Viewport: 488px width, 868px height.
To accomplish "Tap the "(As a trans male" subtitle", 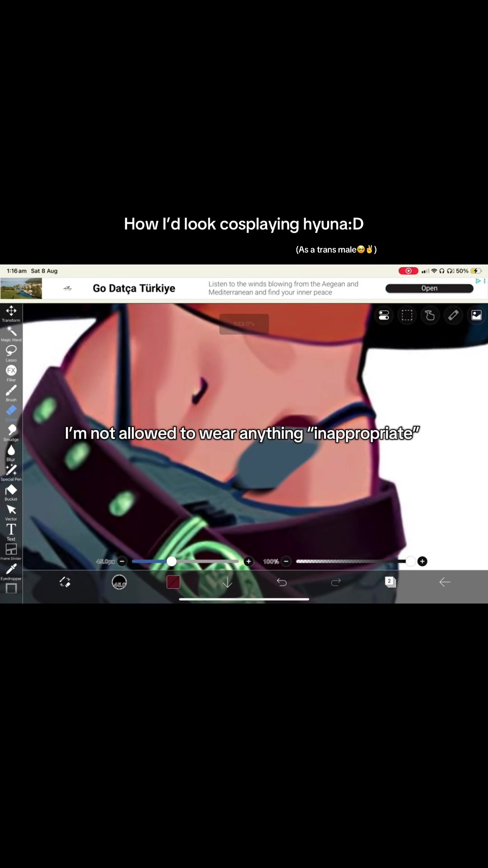I will [336, 250].
